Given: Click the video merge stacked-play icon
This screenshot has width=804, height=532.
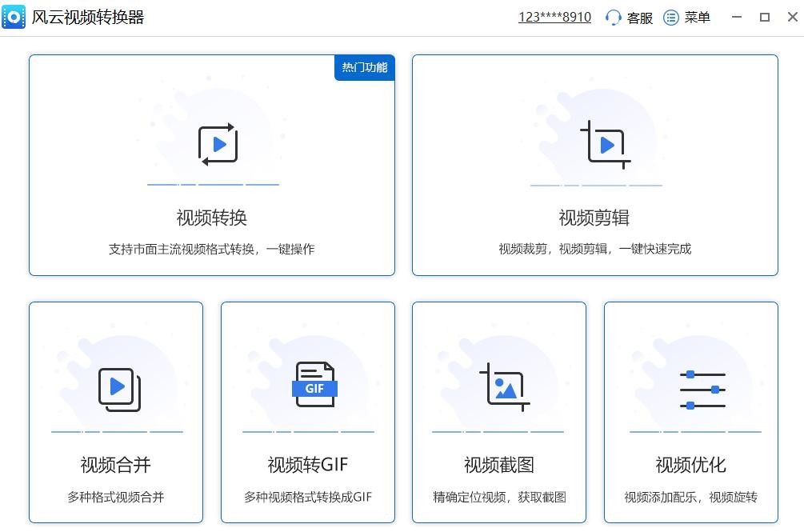Looking at the screenshot, I should pyautogui.click(x=119, y=389).
